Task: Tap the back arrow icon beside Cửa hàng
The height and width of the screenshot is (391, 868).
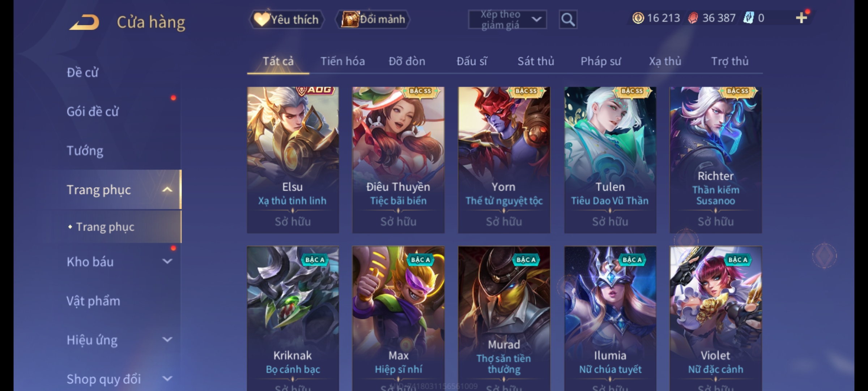Action: tap(85, 22)
